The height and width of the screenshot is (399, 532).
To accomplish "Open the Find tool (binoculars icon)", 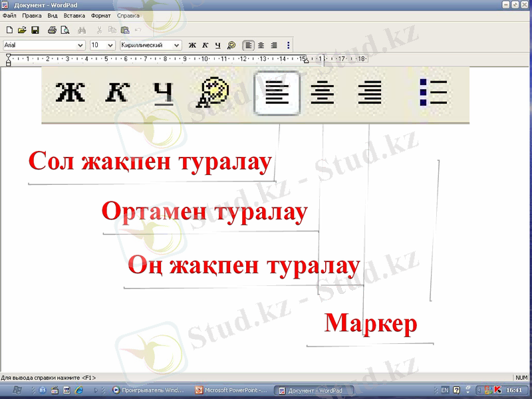I will [81, 30].
